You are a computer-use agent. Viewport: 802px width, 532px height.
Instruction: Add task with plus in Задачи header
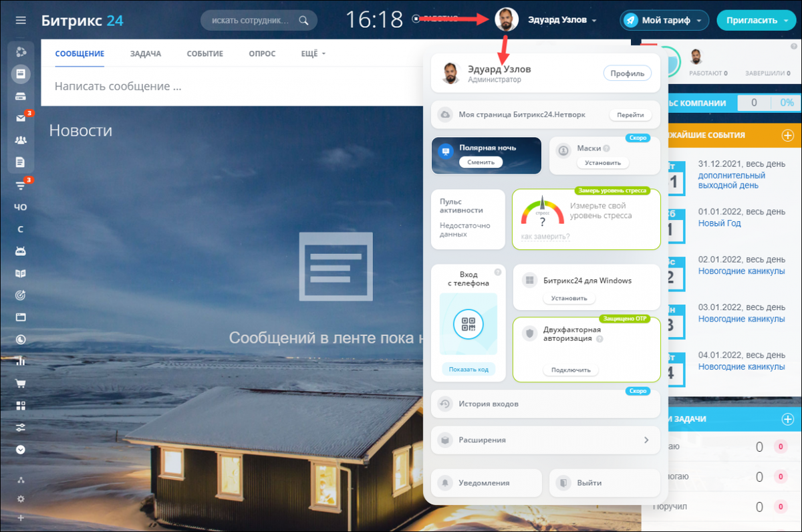coord(787,419)
